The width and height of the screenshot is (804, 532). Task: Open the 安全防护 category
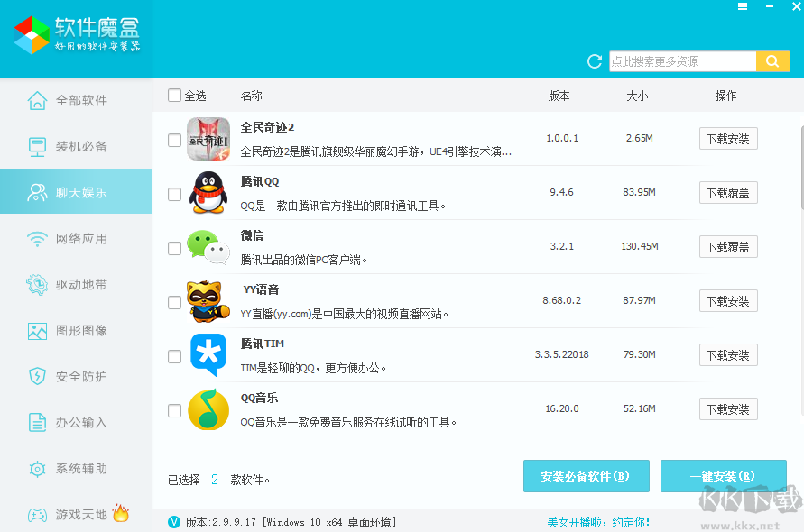76,377
